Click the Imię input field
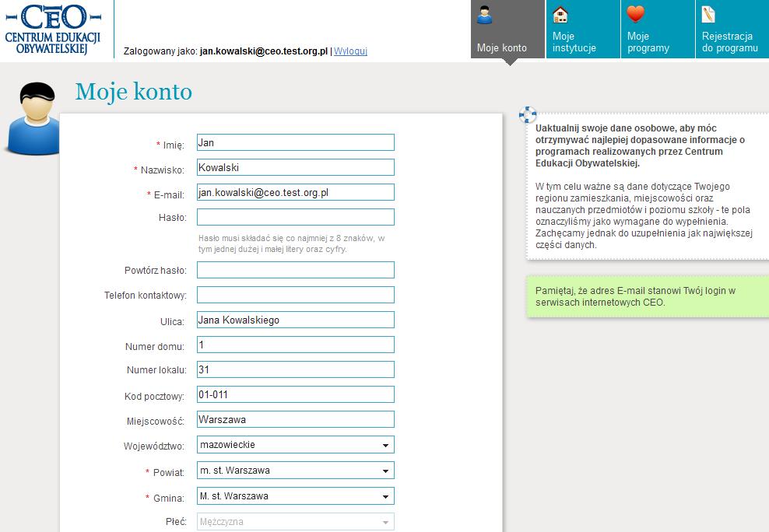This screenshot has width=769, height=532. coord(296,142)
